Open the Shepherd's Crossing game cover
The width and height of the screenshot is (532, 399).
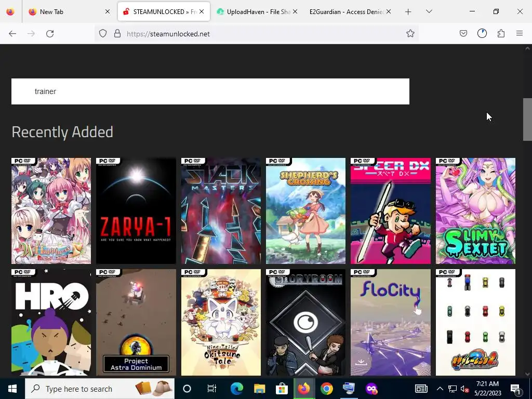click(x=305, y=211)
